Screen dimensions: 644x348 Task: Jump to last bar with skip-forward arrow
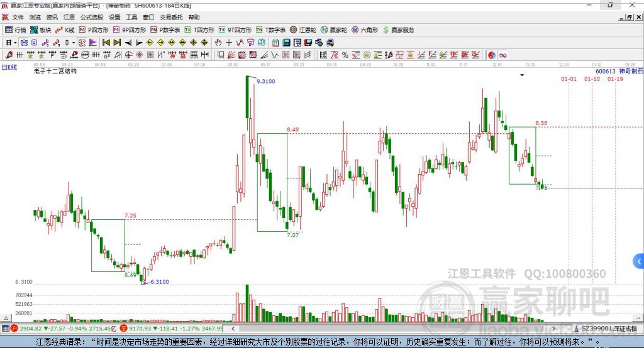pyautogui.click(x=117, y=43)
